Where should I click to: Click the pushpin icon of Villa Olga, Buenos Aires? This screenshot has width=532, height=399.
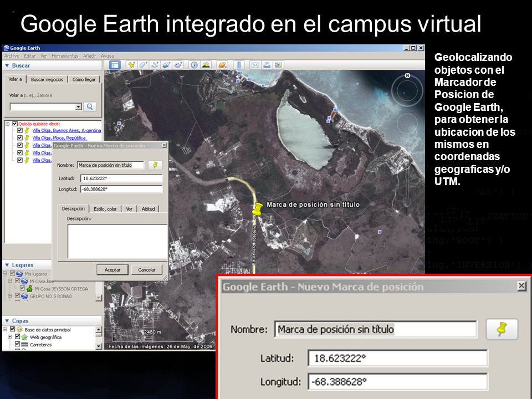click(27, 130)
